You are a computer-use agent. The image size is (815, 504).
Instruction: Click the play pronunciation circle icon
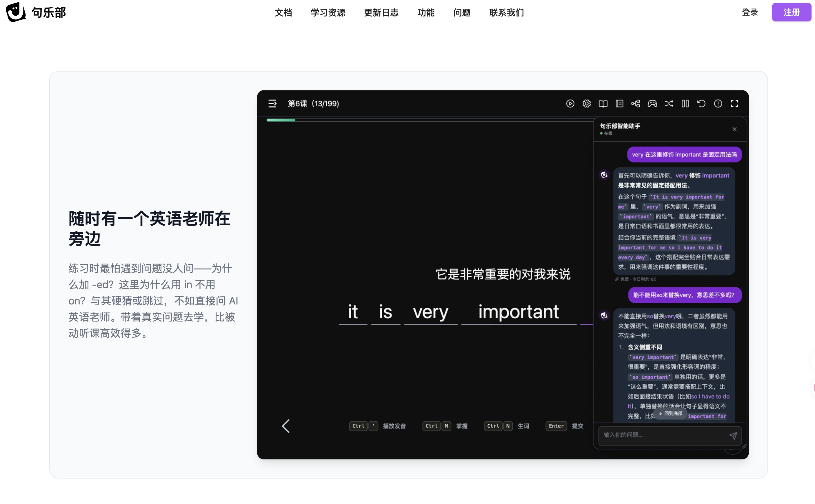coord(570,104)
